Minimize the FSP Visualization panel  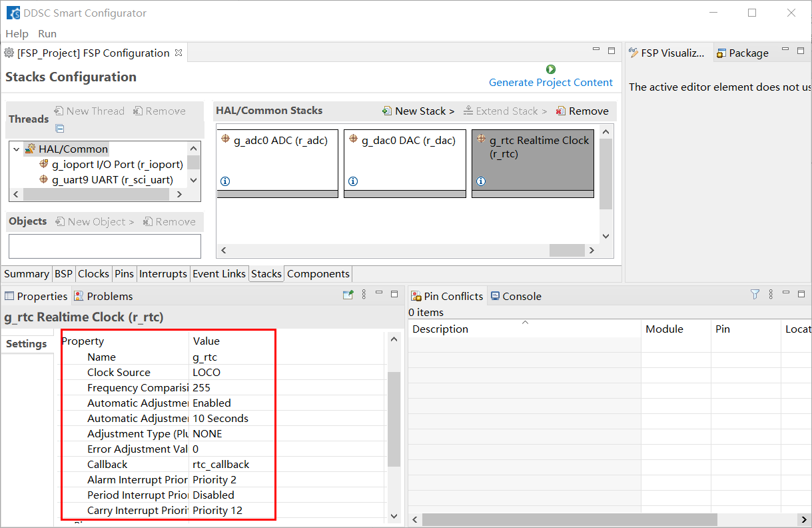tap(785, 50)
